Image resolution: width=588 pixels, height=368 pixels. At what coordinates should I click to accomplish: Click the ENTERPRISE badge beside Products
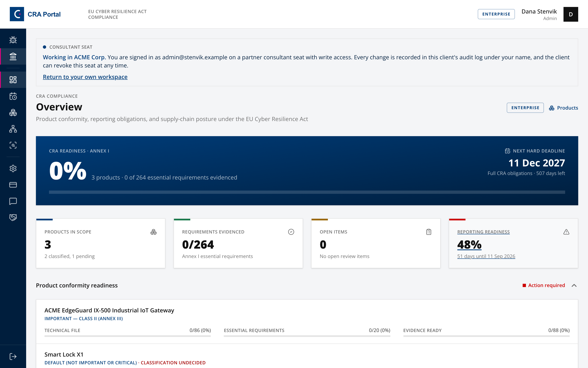pos(525,108)
